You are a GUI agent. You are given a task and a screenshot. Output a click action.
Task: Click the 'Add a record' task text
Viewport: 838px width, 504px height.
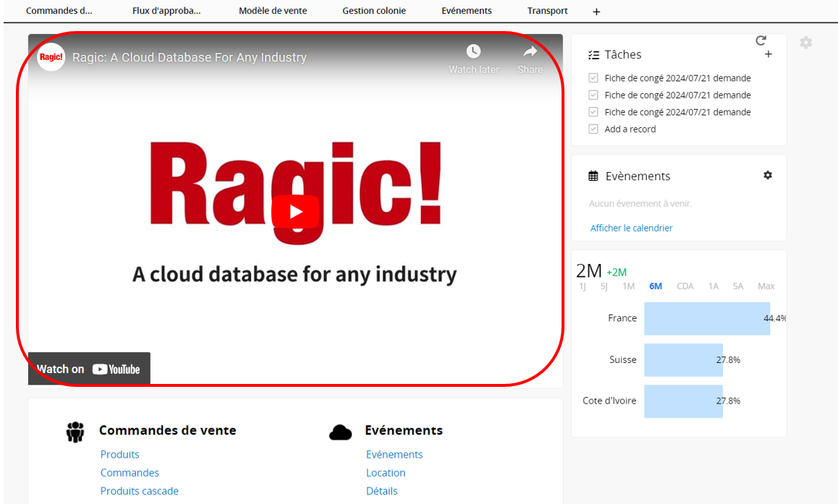[x=630, y=129]
